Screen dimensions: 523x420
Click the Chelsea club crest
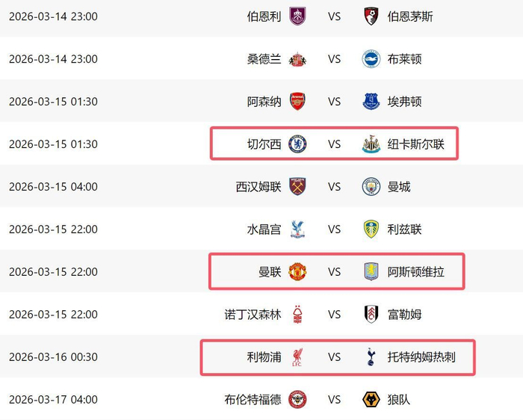(x=297, y=144)
